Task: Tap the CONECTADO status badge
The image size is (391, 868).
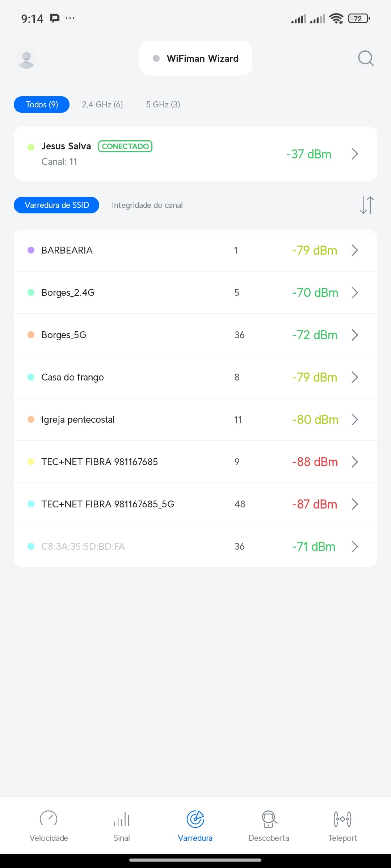Action: point(125,146)
